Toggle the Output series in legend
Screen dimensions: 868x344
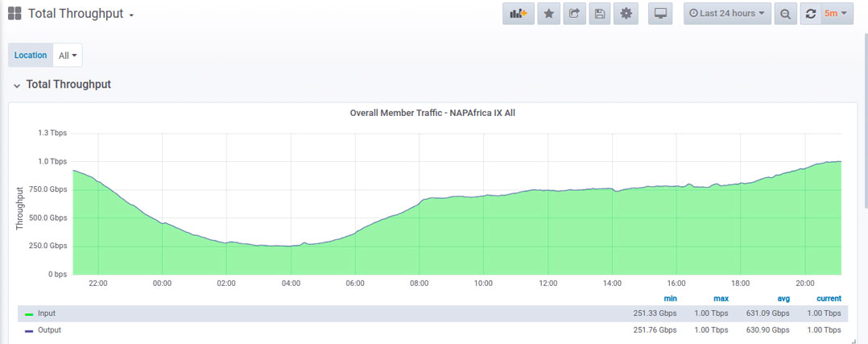(48, 330)
